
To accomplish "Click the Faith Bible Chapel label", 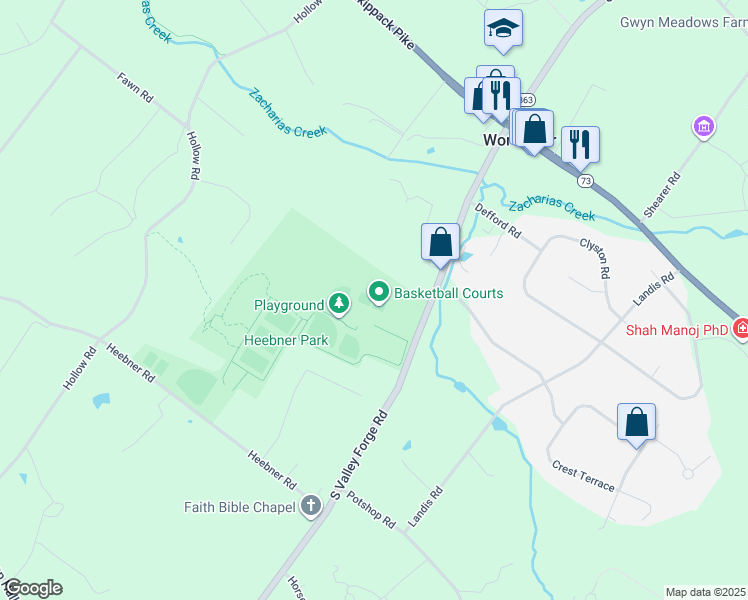I will (x=240, y=507).
